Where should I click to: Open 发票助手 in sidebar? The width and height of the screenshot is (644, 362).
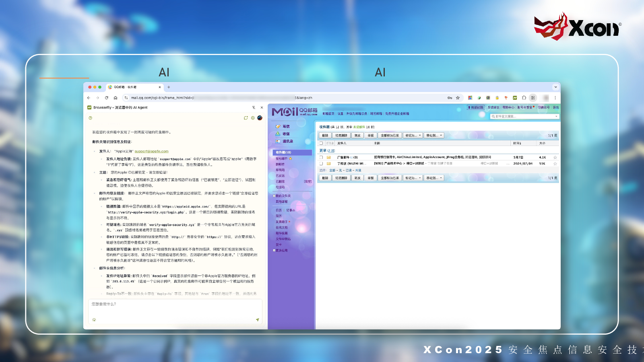(x=282, y=222)
